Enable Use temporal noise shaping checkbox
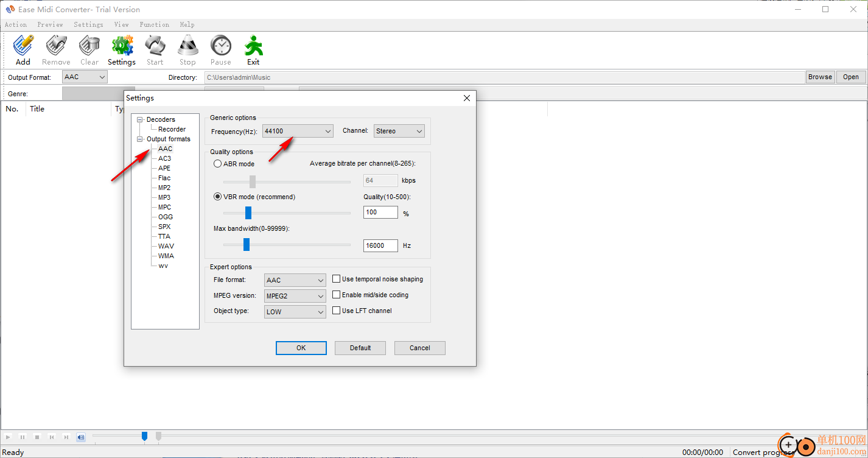This screenshot has width=868, height=458. coord(337,279)
